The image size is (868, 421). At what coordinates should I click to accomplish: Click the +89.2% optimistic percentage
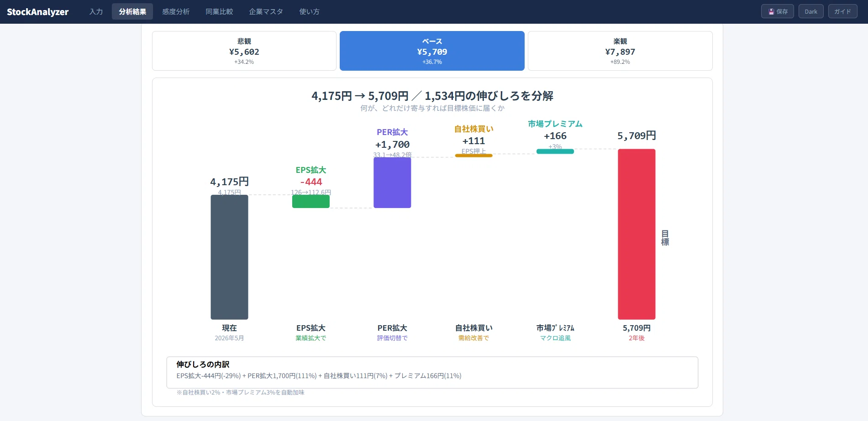click(x=620, y=62)
